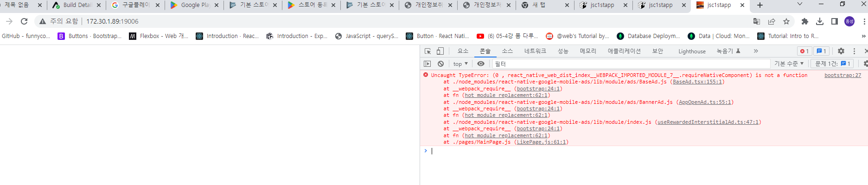Open the BaseAd.tsx:155:1 stack link
868x185 pixels.
click(697, 82)
